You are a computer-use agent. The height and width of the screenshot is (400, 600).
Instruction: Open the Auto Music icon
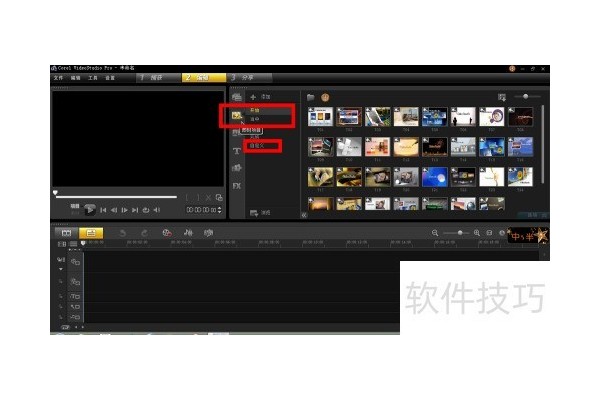click(209, 233)
